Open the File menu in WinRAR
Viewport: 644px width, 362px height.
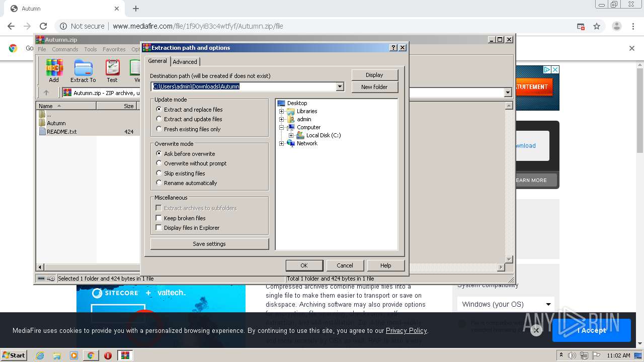42,49
